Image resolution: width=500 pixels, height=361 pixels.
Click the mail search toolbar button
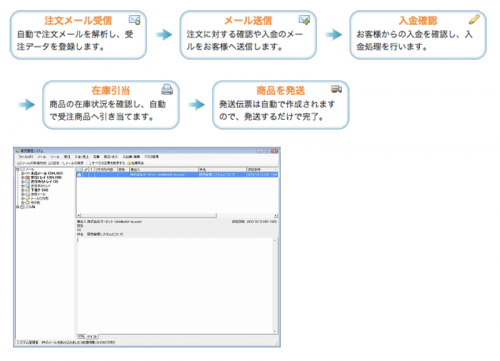(72, 163)
